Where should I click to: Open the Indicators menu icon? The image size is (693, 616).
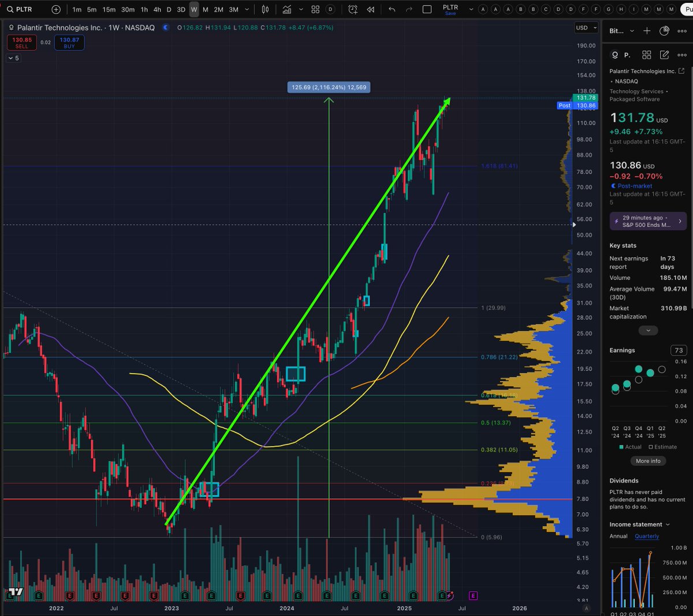click(287, 9)
